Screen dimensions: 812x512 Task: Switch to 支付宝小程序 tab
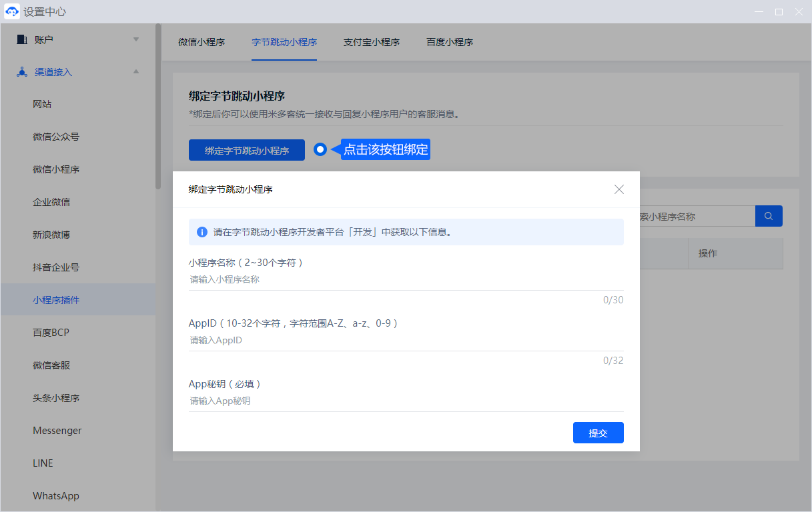[x=372, y=42]
